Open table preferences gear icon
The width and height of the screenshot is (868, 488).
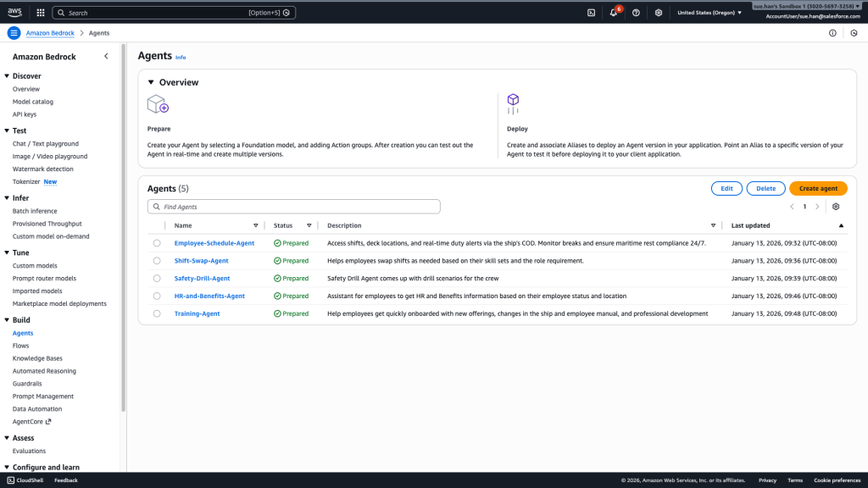[x=836, y=207]
